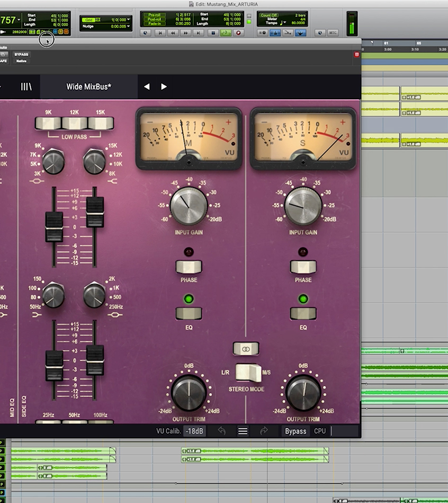Click the 250Hz-2K frequency knob
The width and height of the screenshot is (448, 503).
(94, 295)
